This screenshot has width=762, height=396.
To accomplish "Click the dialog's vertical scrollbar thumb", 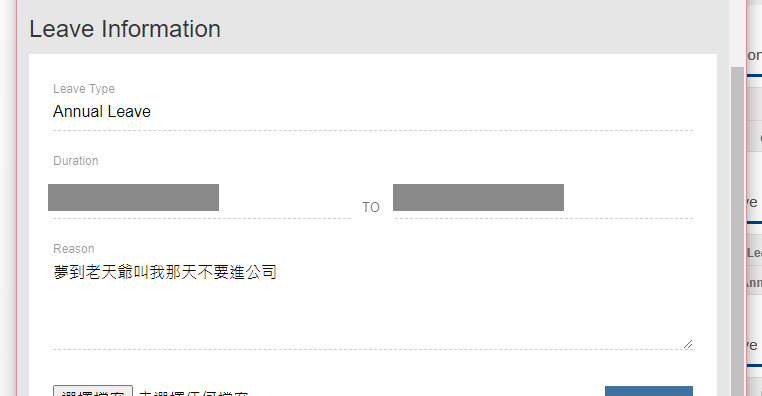I will tap(737, 231).
